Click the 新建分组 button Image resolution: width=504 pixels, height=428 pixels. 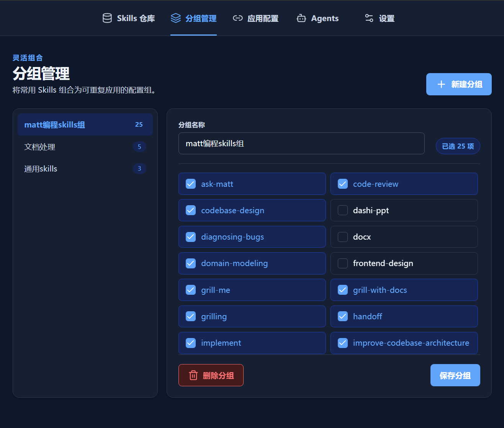pyautogui.click(x=459, y=84)
